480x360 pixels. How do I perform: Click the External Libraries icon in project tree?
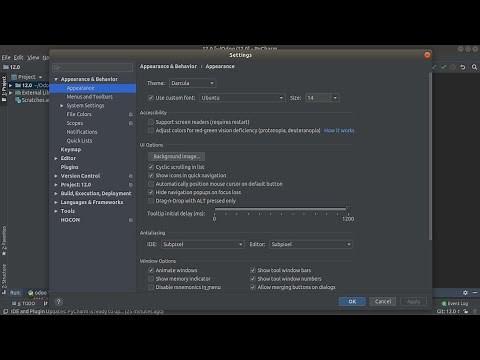tap(18, 92)
